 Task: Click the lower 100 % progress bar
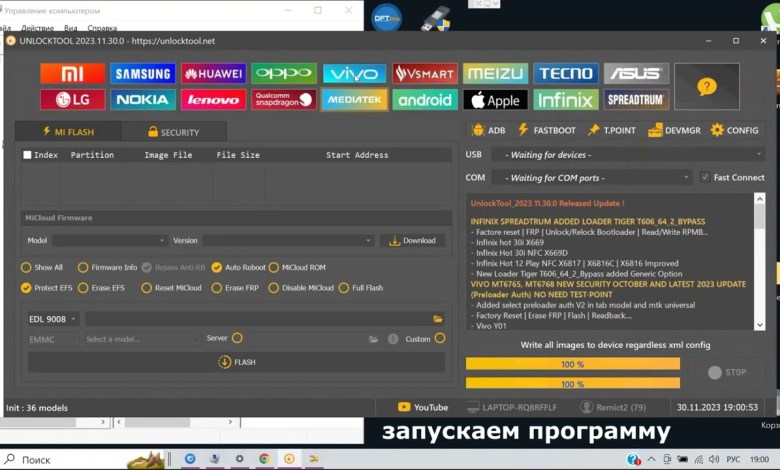[x=573, y=383]
